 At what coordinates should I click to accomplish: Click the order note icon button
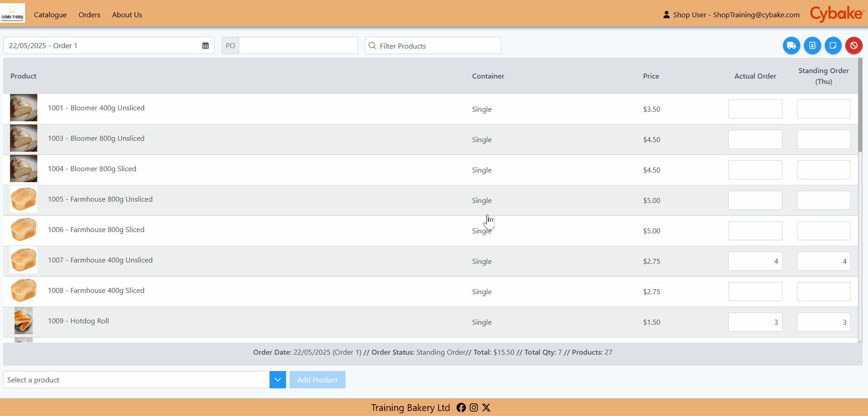[x=833, y=45]
